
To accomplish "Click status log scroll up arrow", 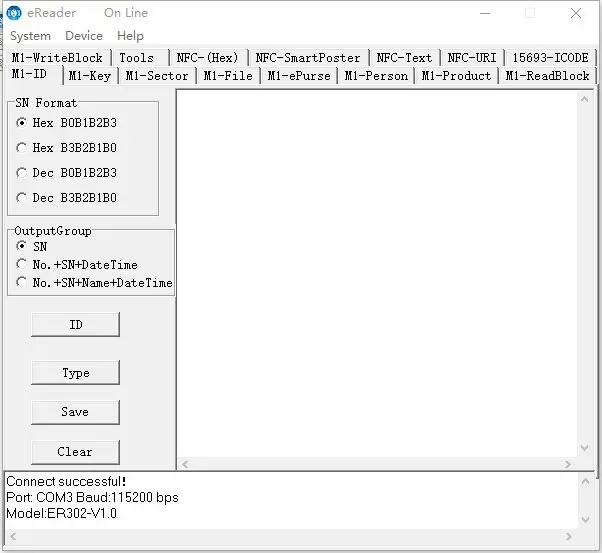I will (585, 481).
